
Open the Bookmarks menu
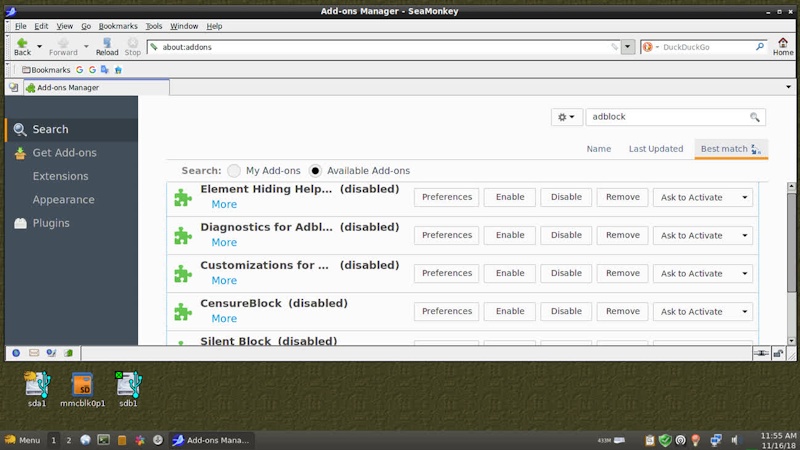coord(118,26)
